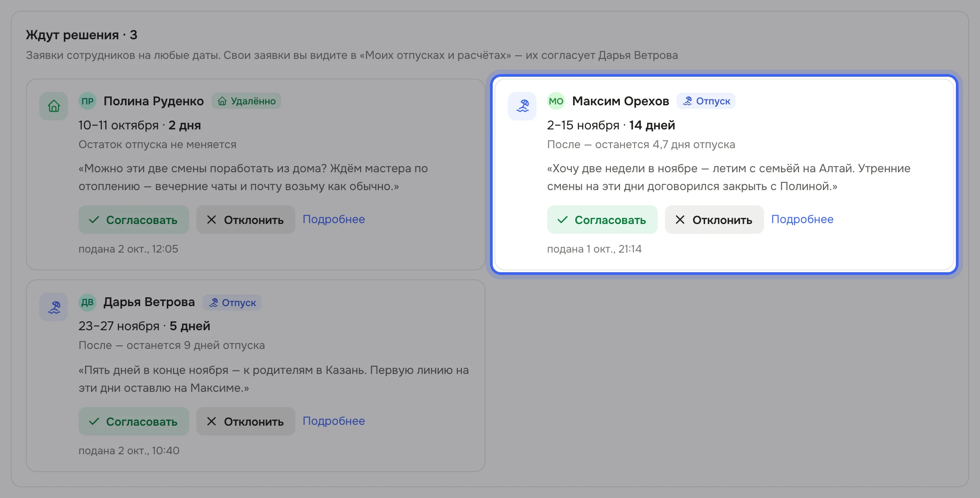Click the Удалённо badge on Полина's request
Image resolution: width=980 pixels, height=498 pixels.
click(x=246, y=101)
